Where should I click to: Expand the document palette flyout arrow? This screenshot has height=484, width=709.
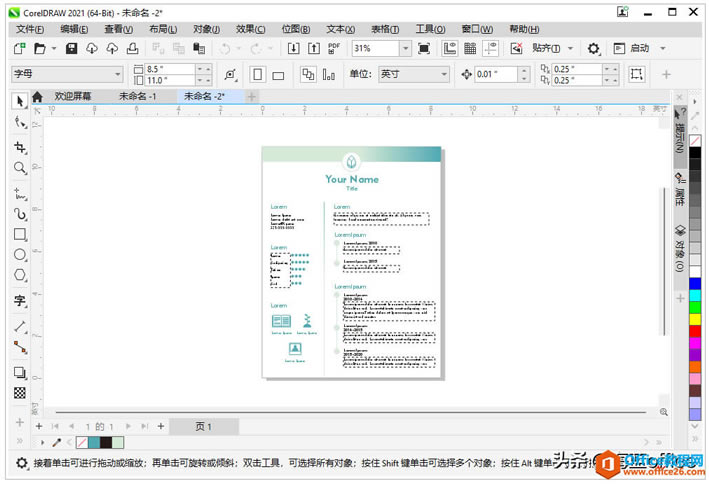pos(42,442)
